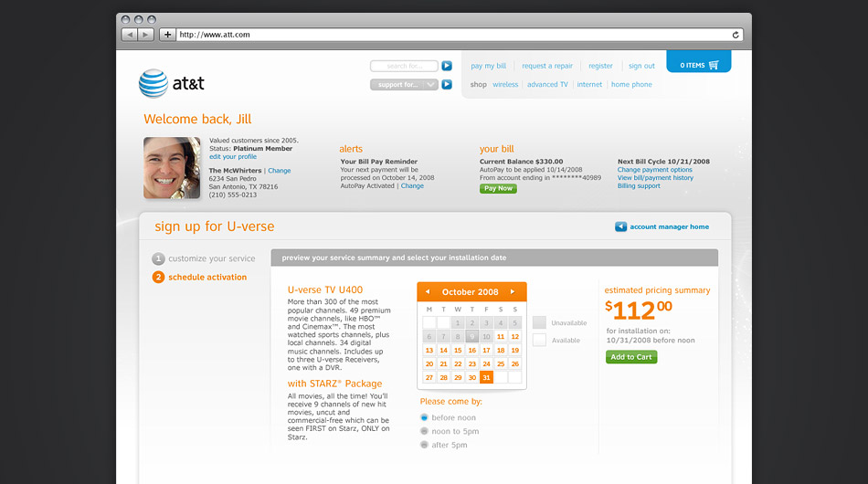Viewport: 868px width, 484px height.
Task: Click the customize your service step label
Action: click(211, 258)
